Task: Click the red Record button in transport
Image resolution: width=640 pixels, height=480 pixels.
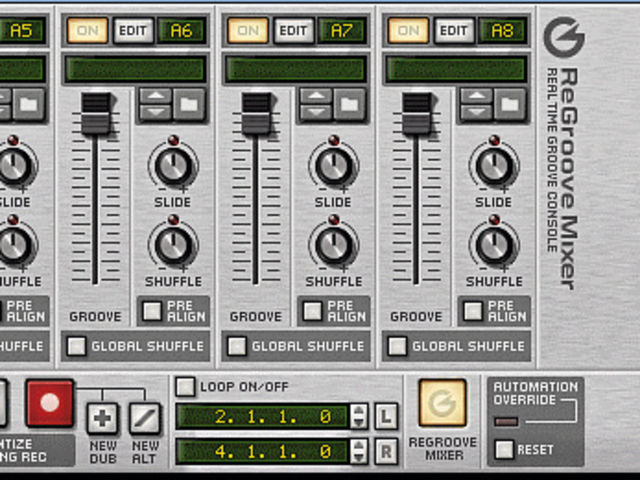Action: [x=50, y=403]
